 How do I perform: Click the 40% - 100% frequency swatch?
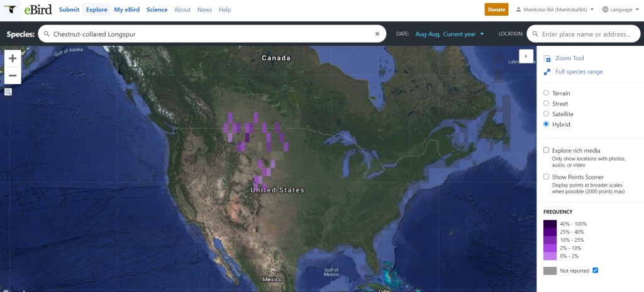[550, 224]
